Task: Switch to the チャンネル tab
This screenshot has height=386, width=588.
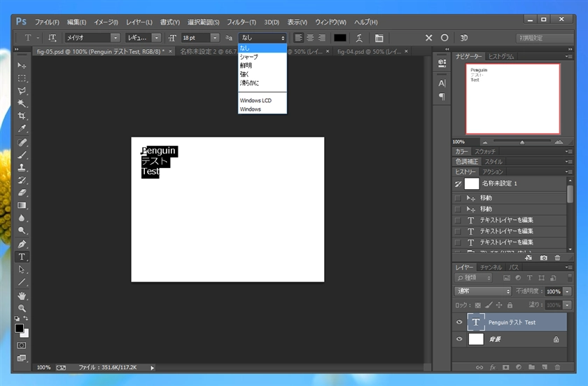Action: 491,268
